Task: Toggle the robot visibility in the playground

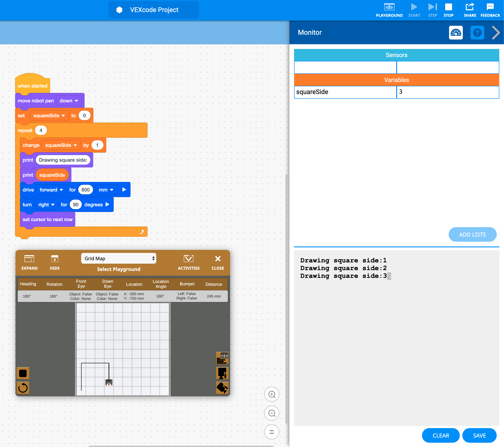Action: pos(222,373)
